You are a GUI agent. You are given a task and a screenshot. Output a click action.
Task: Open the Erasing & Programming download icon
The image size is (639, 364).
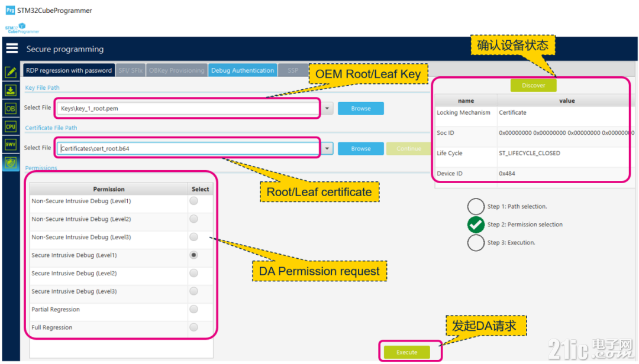(11, 90)
